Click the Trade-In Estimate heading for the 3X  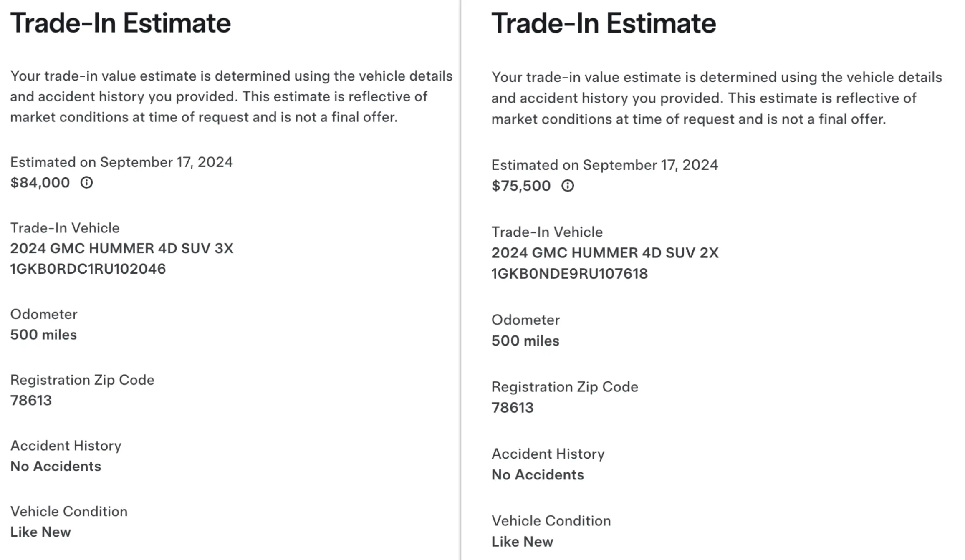tap(120, 23)
